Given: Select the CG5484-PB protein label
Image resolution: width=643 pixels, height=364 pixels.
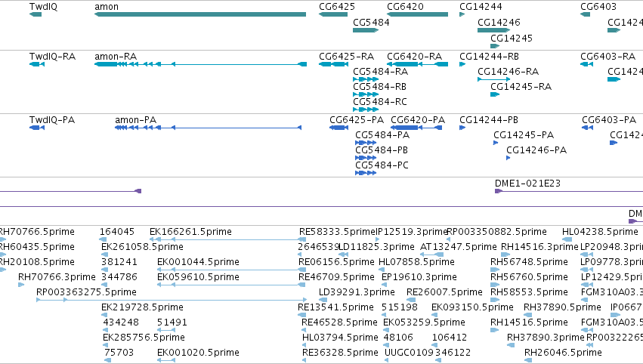Looking at the screenshot, I should pos(382,150).
